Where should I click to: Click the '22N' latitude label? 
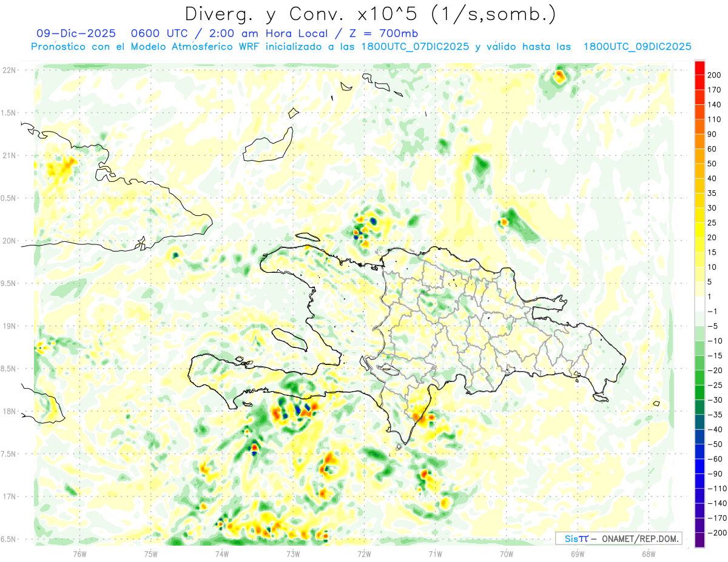click(x=8, y=70)
